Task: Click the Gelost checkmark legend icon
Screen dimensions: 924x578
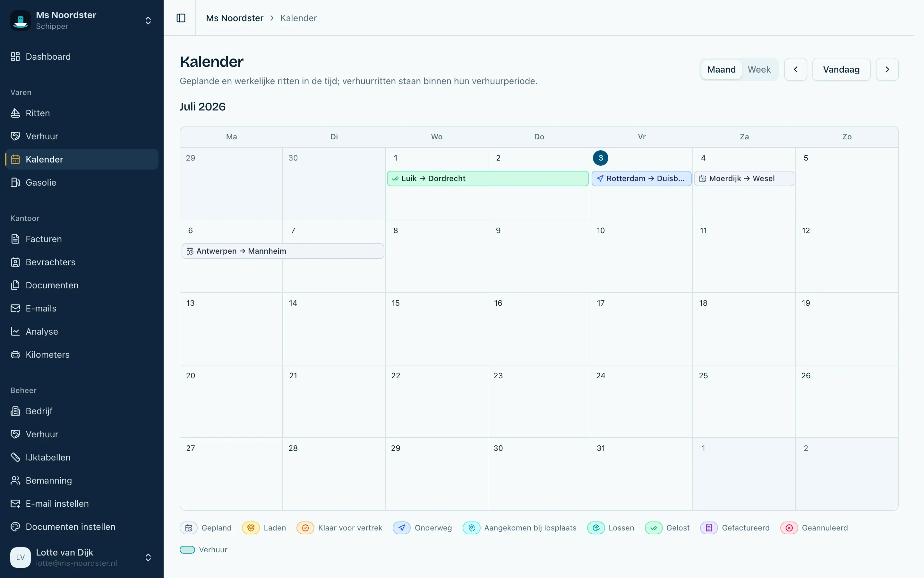Action: [x=654, y=528]
